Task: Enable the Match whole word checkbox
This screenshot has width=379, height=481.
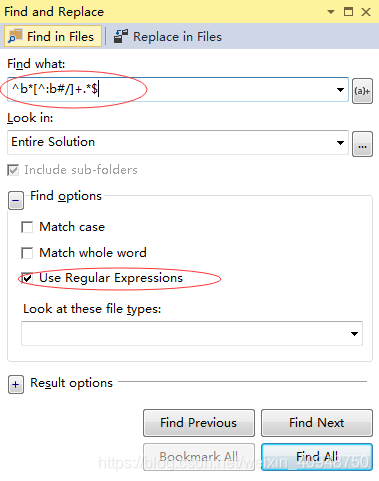Action: pyautogui.click(x=27, y=253)
